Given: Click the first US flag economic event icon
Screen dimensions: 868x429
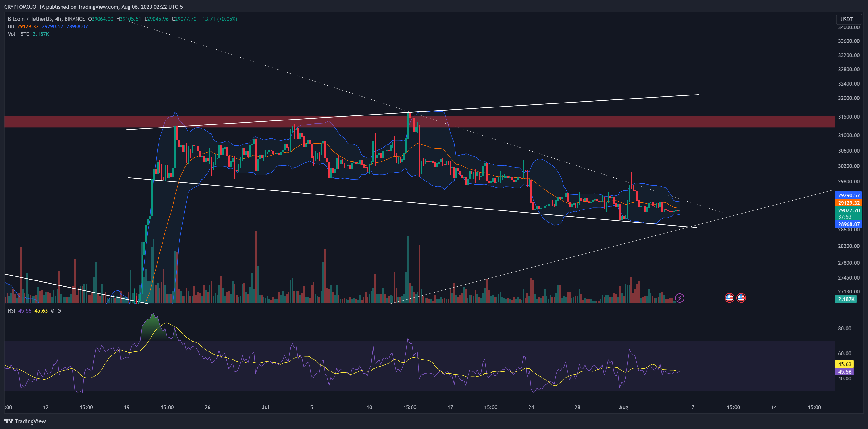Looking at the screenshot, I should tap(729, 298).
